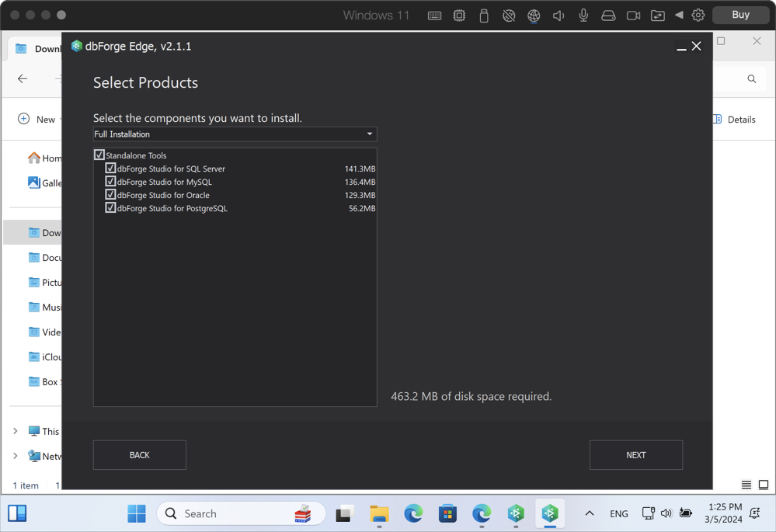Viewport: 776px width, 532px height.
Task: Click the battery icon in the system tray
Action: click(x=686, y=513)
